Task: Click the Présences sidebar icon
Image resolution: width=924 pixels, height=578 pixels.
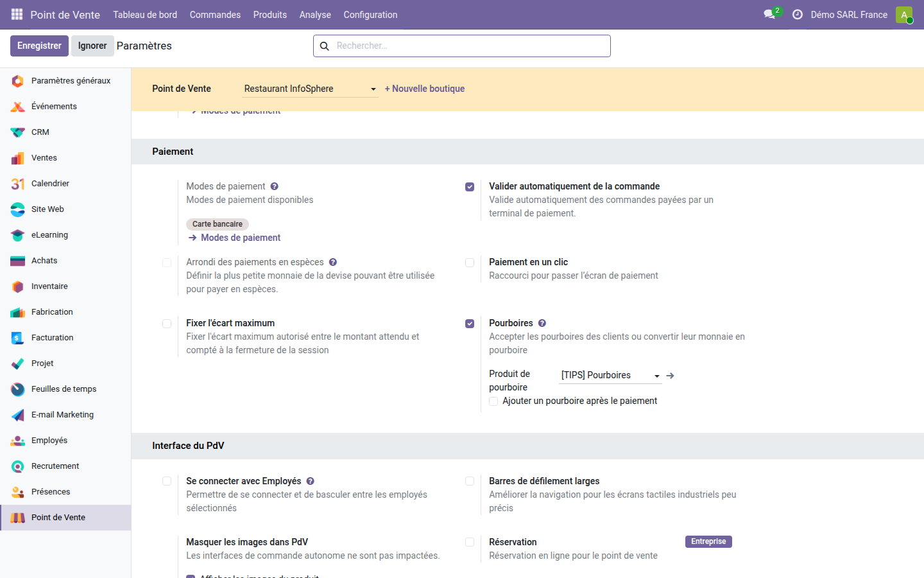Action: 18,492
